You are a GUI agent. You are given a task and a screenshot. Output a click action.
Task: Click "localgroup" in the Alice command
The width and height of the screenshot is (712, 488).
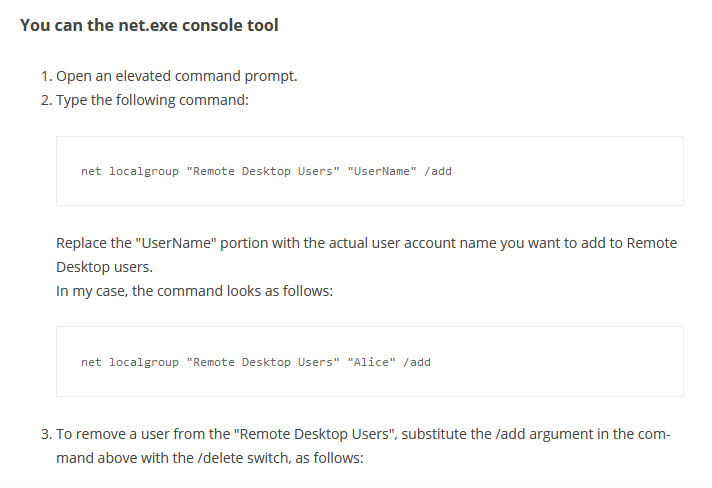[x=143, y=362]
